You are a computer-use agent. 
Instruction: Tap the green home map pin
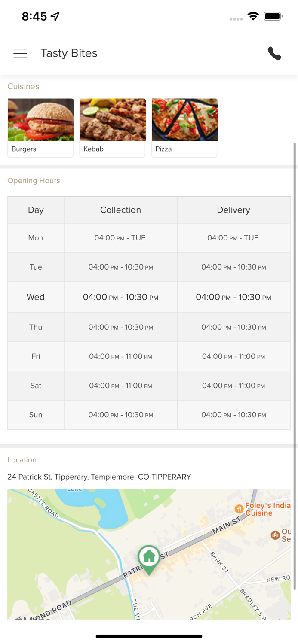(149, 558)
